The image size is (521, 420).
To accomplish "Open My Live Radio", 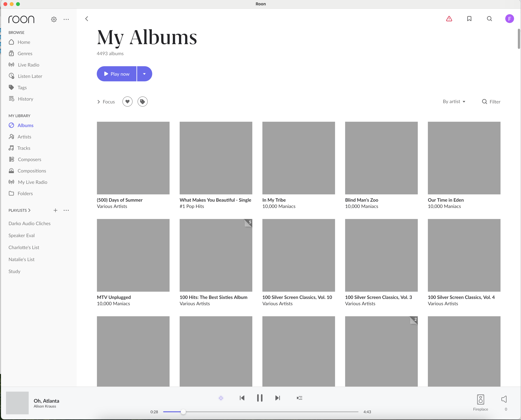I will [28, 182].
